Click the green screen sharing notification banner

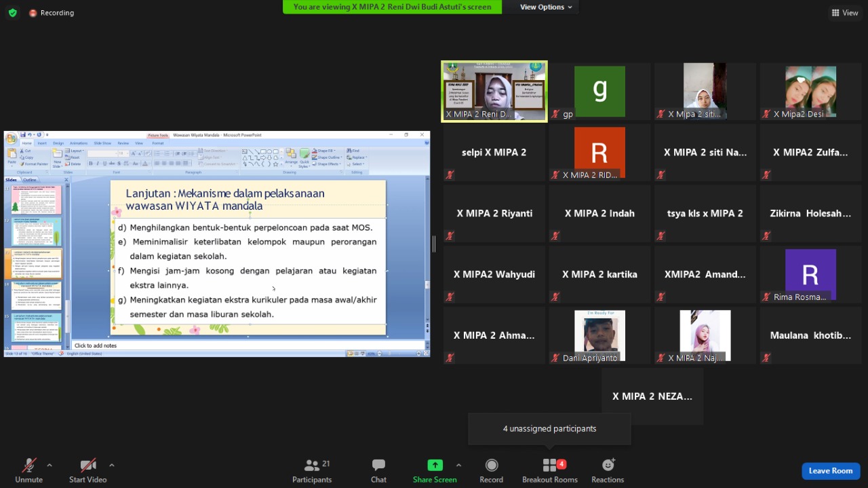(x=392, y=7)
